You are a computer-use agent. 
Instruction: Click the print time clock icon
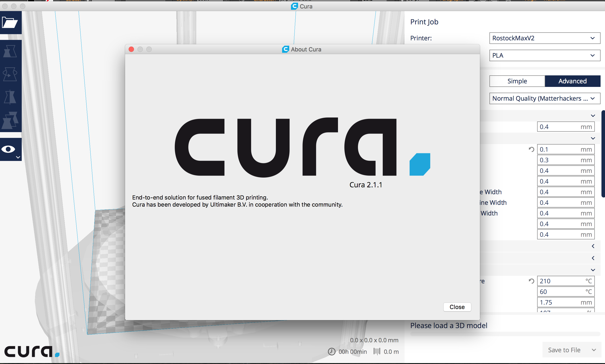click(332, 352)
